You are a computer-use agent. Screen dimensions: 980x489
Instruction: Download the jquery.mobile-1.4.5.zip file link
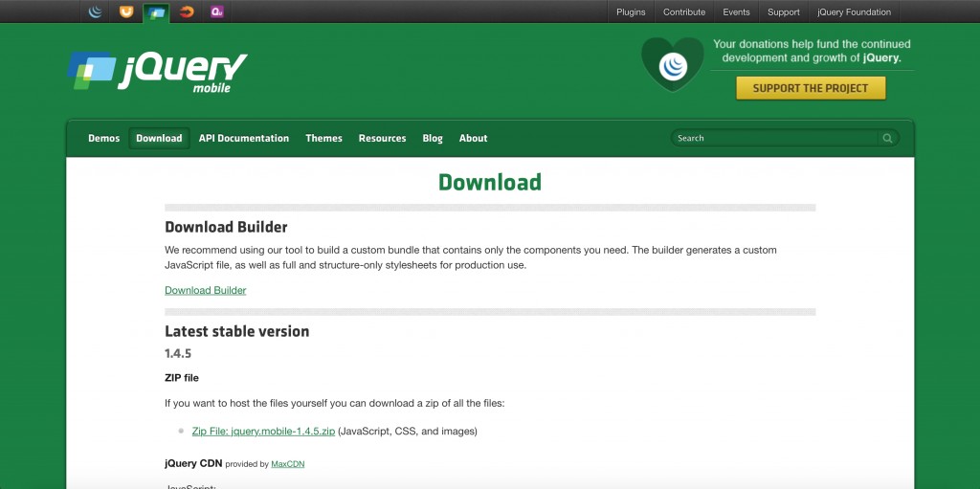(x=264, y=431)
